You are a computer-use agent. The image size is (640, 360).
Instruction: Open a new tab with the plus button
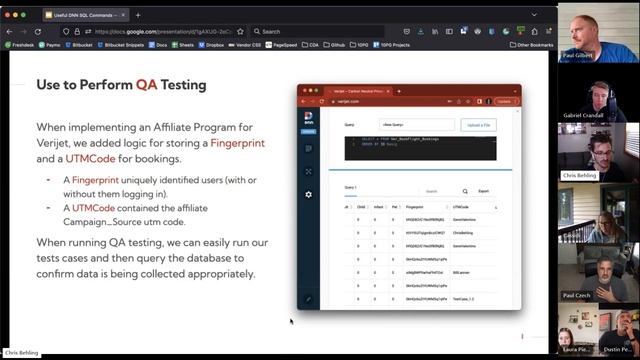click(138, 15)
